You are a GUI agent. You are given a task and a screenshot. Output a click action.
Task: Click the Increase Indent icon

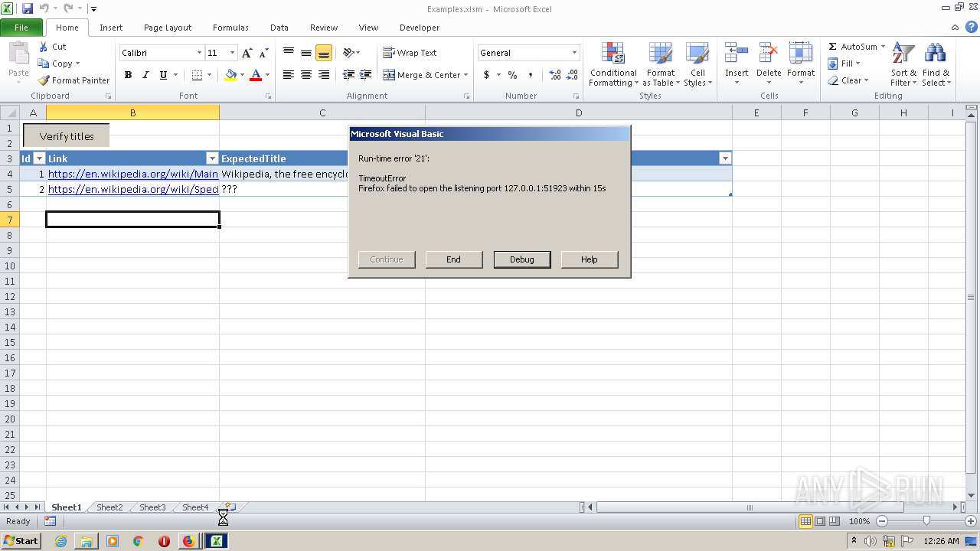tap(366, 75)
